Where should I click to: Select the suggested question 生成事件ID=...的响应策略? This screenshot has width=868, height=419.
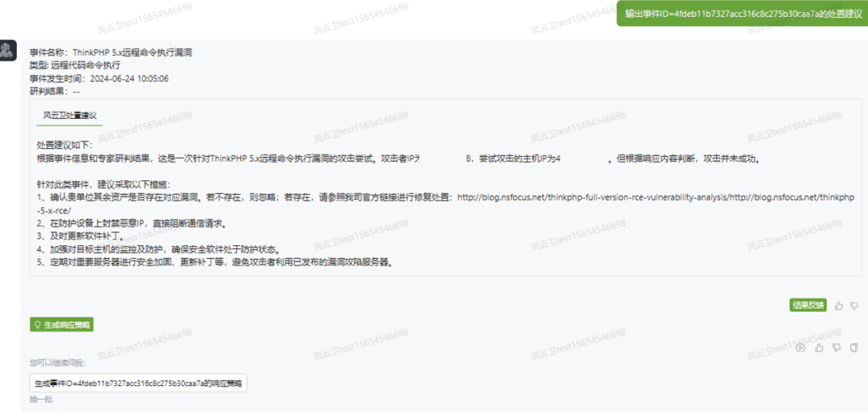(138, 383)
